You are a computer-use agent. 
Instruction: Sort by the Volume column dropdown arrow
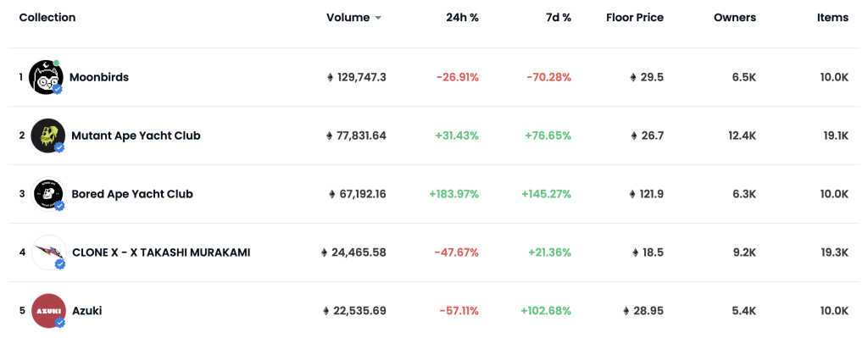pos(378,18)
